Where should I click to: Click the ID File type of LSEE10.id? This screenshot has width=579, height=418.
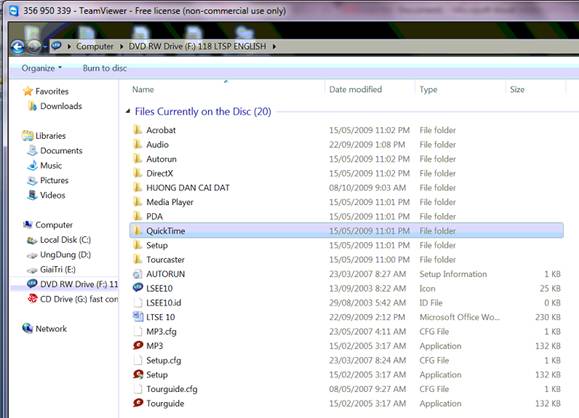pyautogui.click(x=431, y=302)
